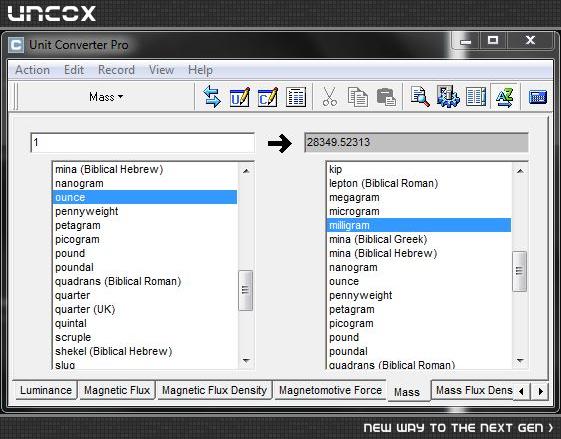Click the right list scrollbar thumb
Screen dimensions: 561x439
pyautogui.click(x=519, y=271)
